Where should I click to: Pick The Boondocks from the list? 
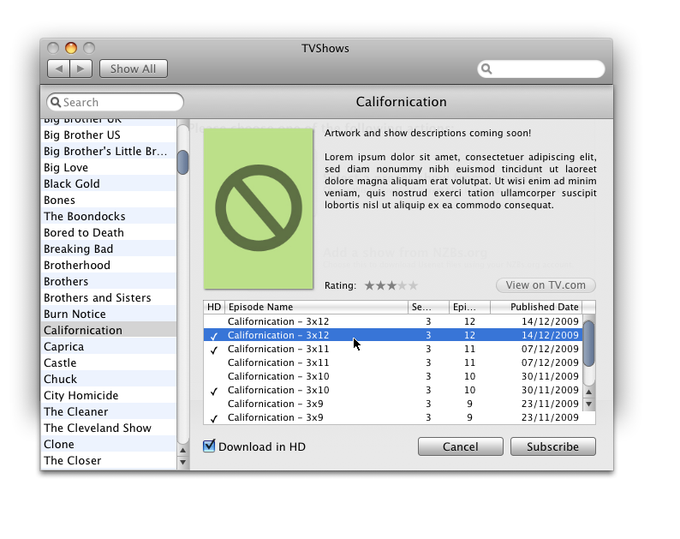pos(109,216)
